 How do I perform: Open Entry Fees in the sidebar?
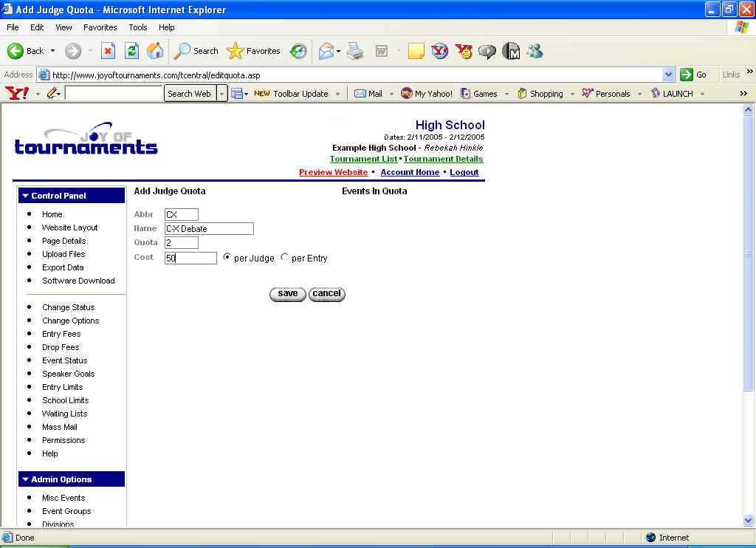(61, 334)
